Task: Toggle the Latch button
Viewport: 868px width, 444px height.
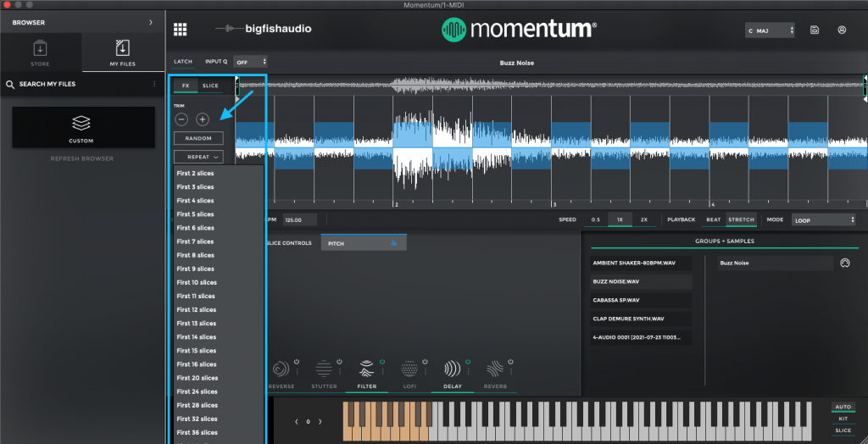Action: point(183,62)
